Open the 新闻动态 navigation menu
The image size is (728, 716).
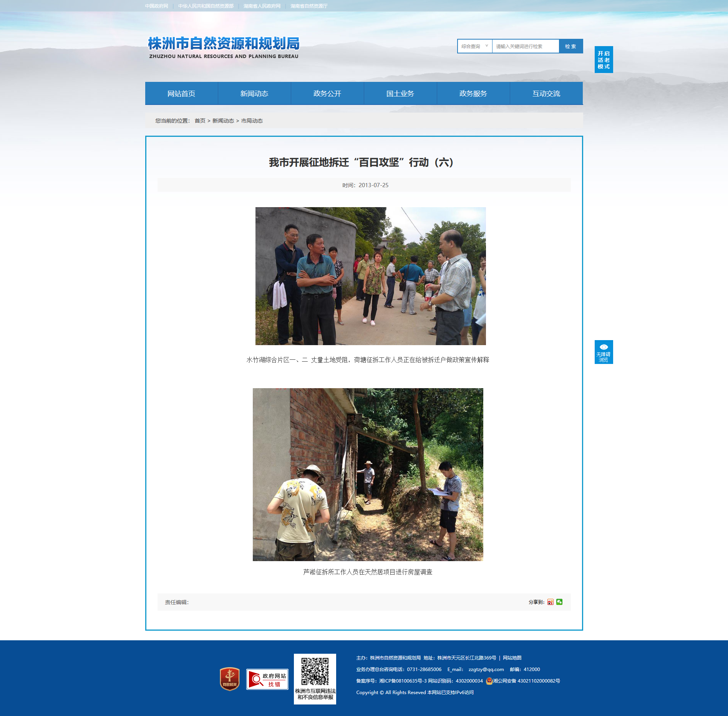(x=254, y=93)
